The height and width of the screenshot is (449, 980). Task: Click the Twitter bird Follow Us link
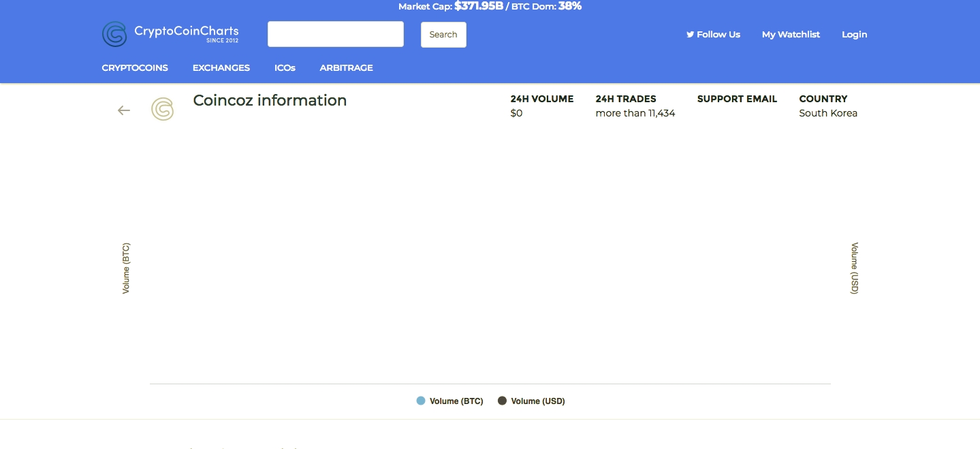pos(713,34)
